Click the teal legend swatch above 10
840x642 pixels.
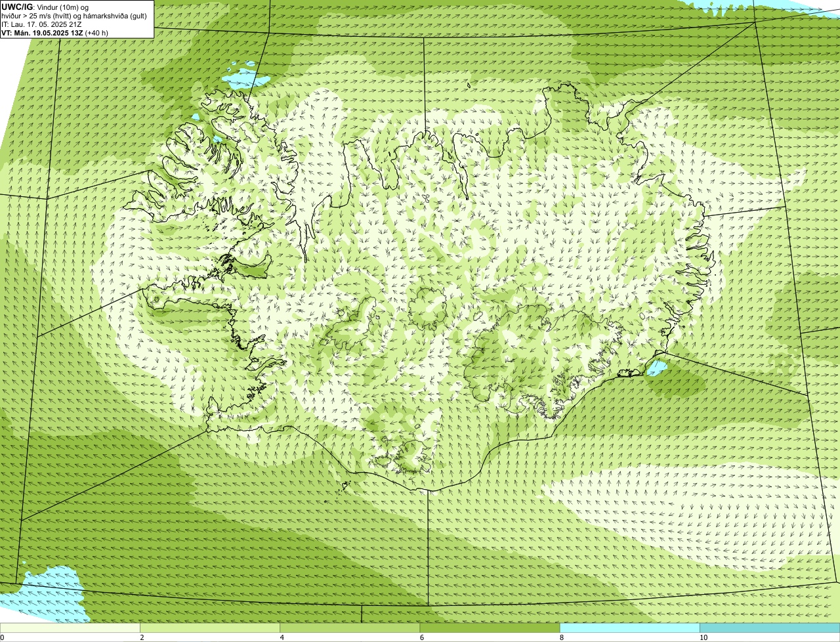770,628
